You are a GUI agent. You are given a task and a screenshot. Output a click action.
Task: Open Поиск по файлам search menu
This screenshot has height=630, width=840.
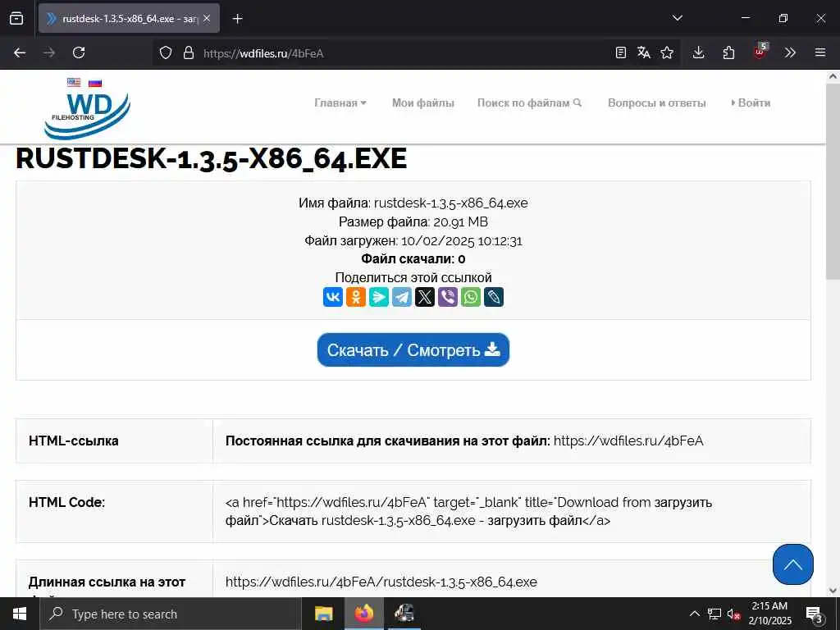tap(529, 103)
